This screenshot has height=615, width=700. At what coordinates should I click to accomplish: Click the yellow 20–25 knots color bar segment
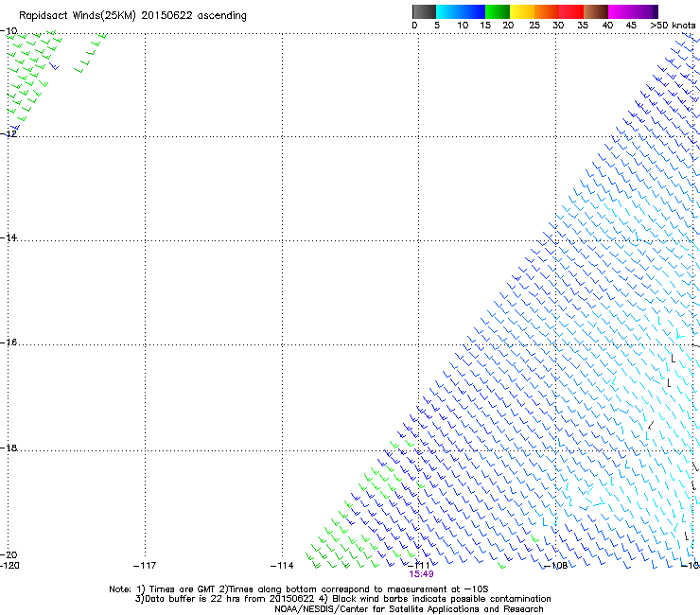[x=522, y=11]
